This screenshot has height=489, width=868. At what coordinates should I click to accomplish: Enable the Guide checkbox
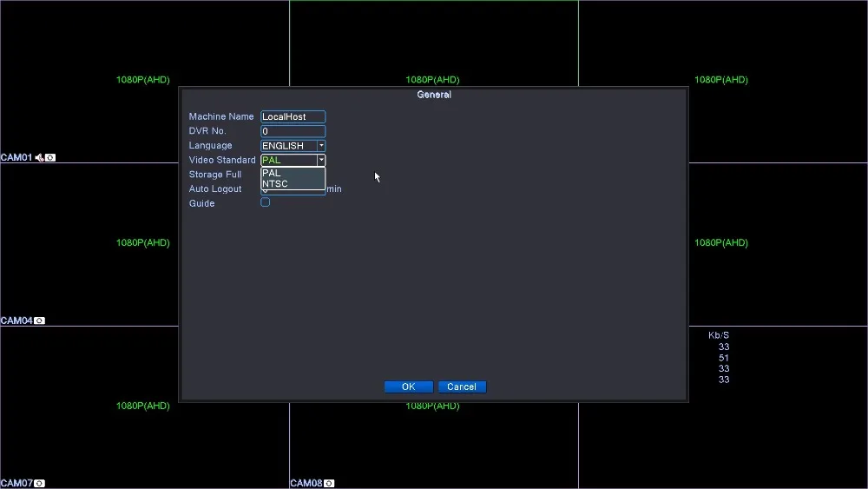(x=265, y=202)
